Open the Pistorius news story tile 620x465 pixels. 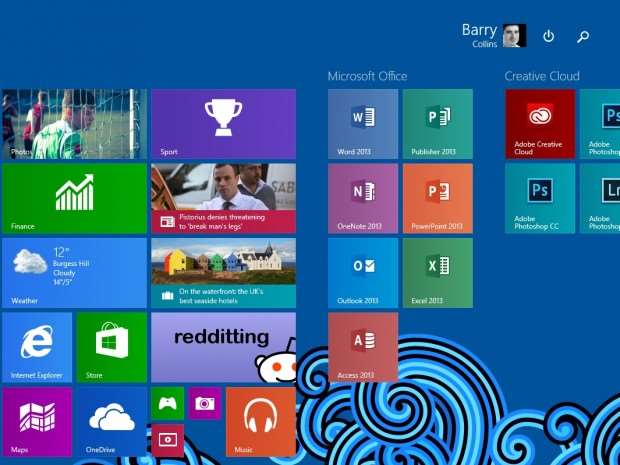tap(223, 198)
